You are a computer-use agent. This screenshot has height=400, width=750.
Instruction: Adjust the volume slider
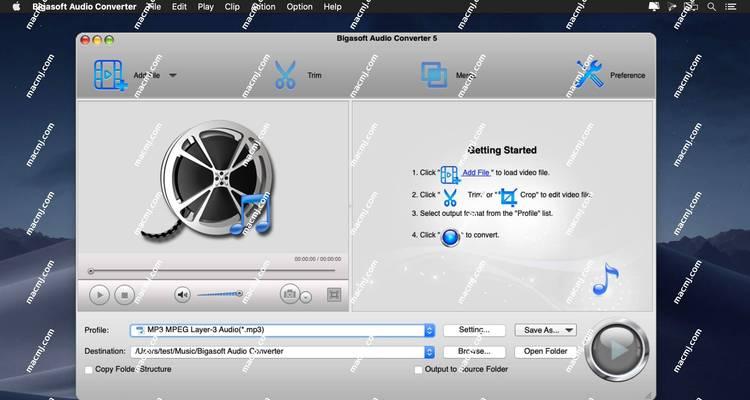220,294
